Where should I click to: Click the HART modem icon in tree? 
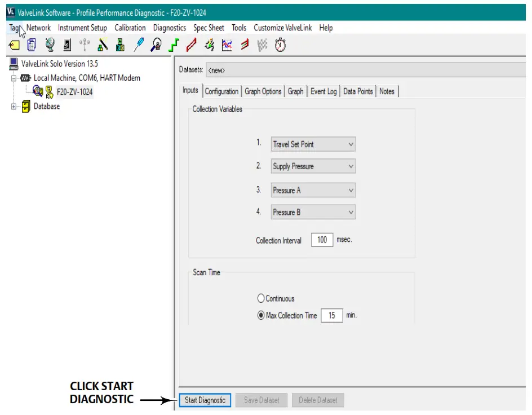coord(25,78)
